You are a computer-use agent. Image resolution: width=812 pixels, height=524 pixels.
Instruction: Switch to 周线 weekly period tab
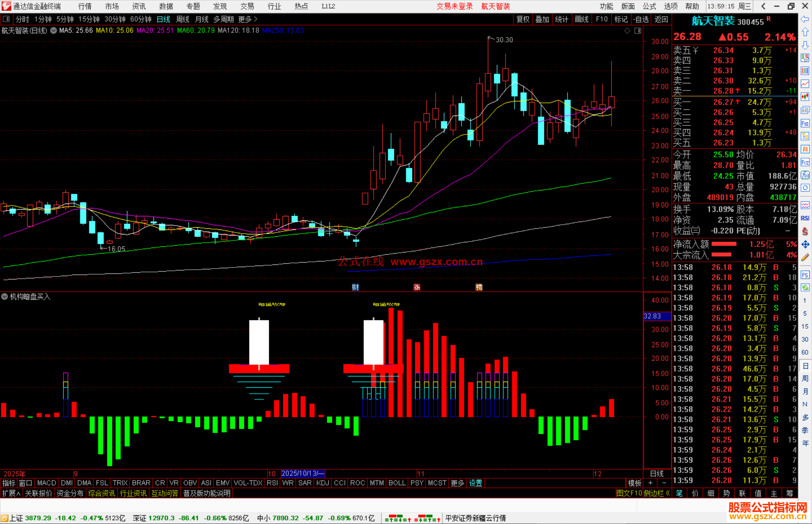click(183, 19)
